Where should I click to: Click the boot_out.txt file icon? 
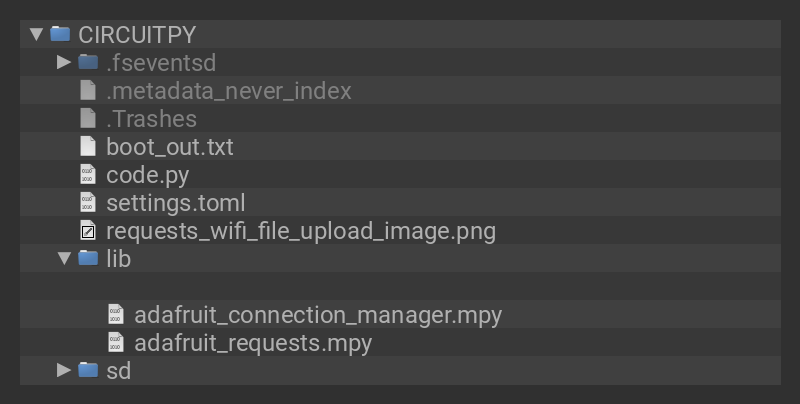click(x=88, y=146)
